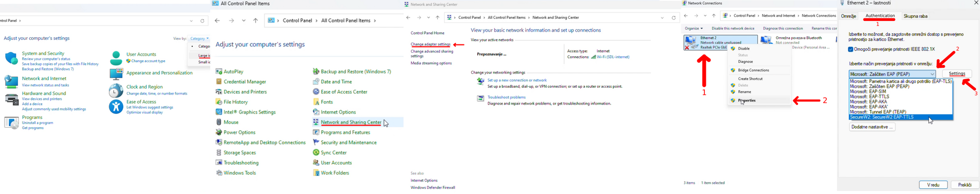
Task: Switch to the Authentication tab
Action: (x=880, y=16)
